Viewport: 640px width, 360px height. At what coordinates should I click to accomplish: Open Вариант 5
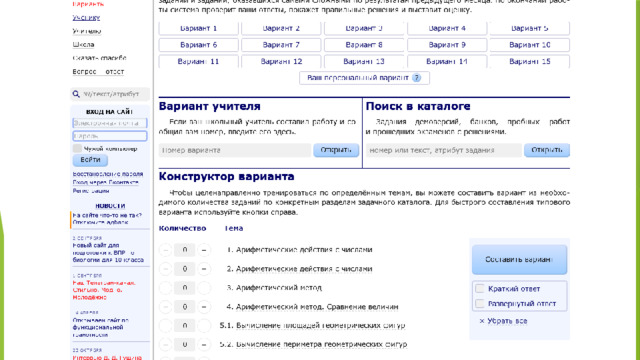point(530,28)
